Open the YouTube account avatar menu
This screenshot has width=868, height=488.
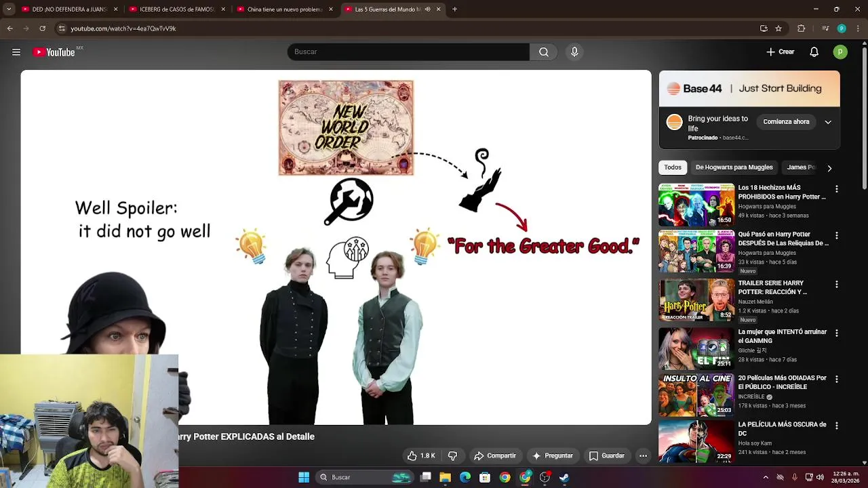click(x=840, y=52)
